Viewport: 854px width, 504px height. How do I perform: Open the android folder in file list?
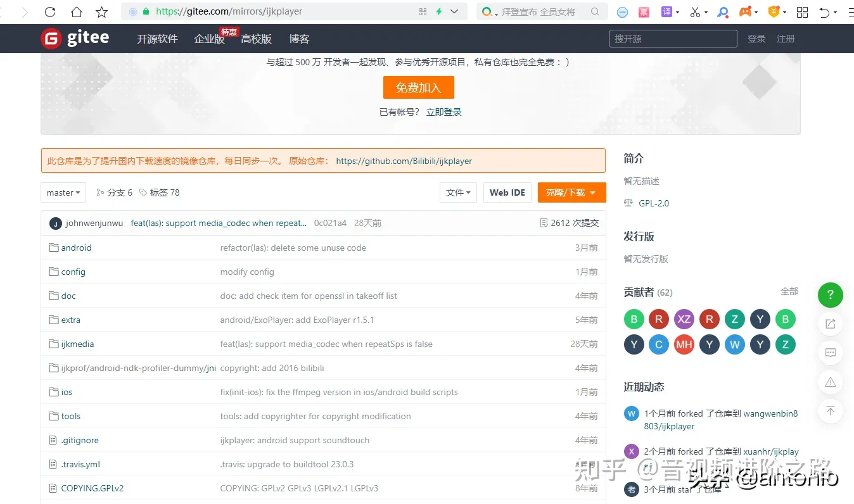pos(77,248)
